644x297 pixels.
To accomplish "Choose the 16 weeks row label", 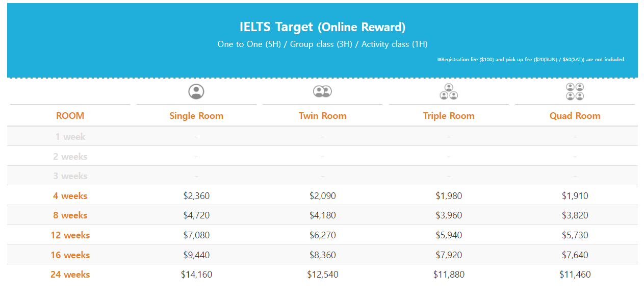I will pyautogui.click(x=70, y=255).
